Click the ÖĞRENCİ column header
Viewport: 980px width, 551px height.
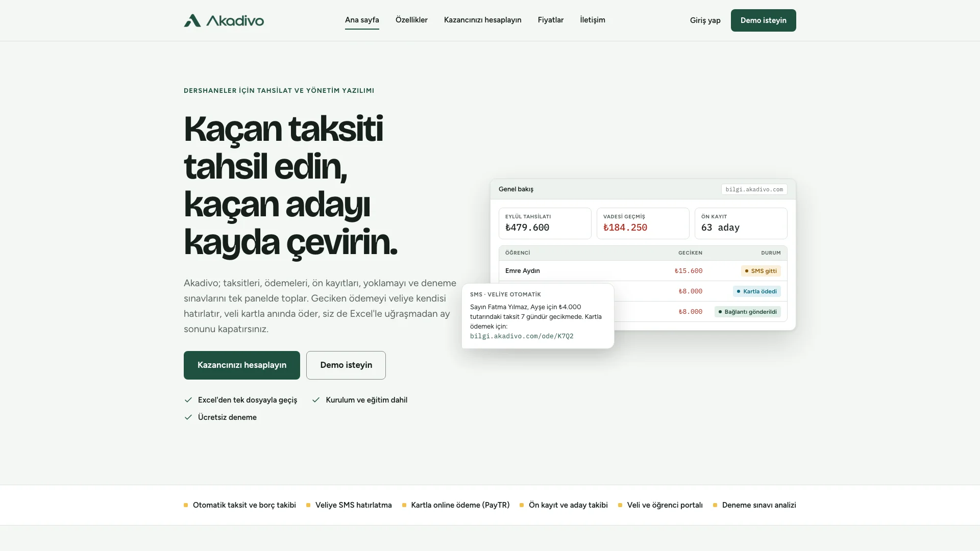pos(518,253)
